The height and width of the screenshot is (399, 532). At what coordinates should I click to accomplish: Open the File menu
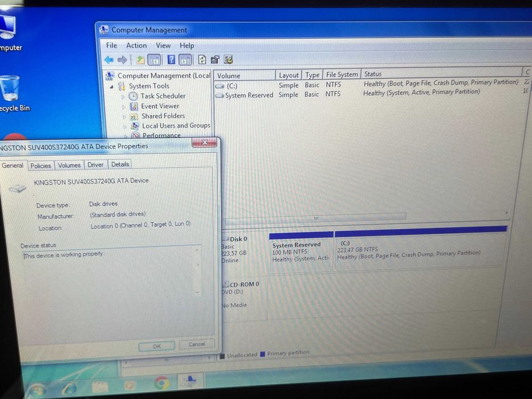click(x=111, y=46)
